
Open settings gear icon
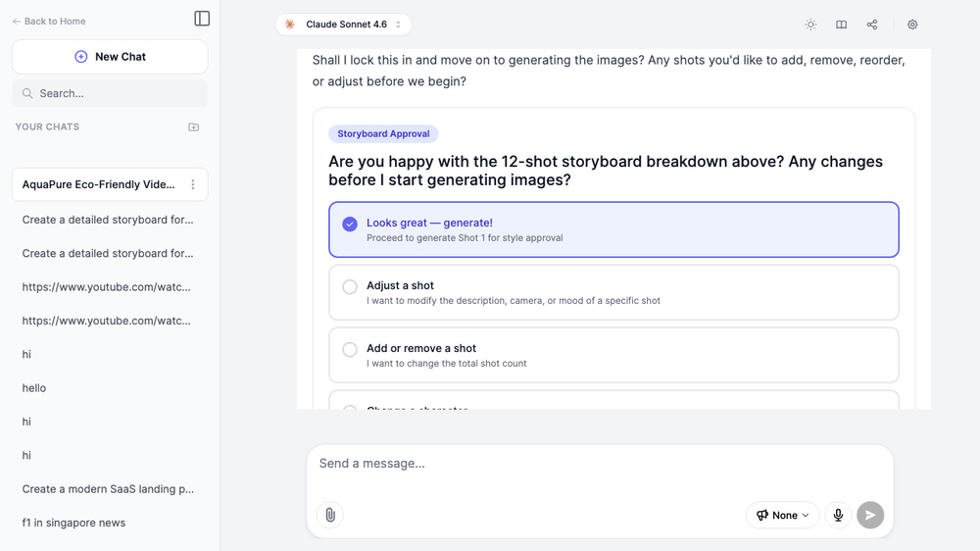[x=912, y=25]
